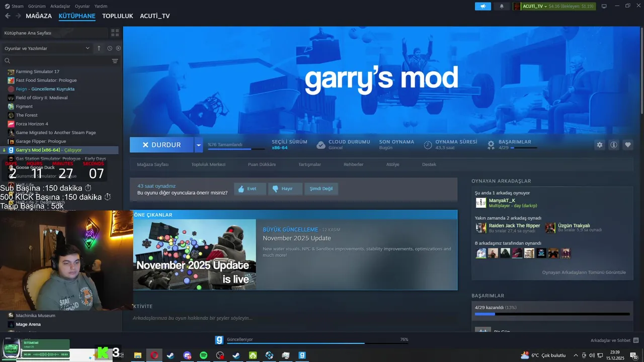The height and width of the screenshot is (362, 644).
Task: Open Puan Dükkânı link
Action: (x=262, y=164)
